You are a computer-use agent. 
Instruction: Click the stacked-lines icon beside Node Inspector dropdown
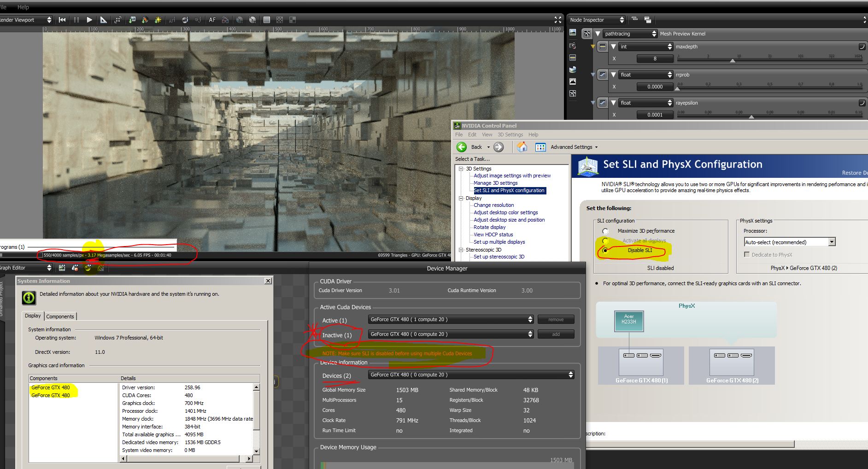click(x=634, y=19)
